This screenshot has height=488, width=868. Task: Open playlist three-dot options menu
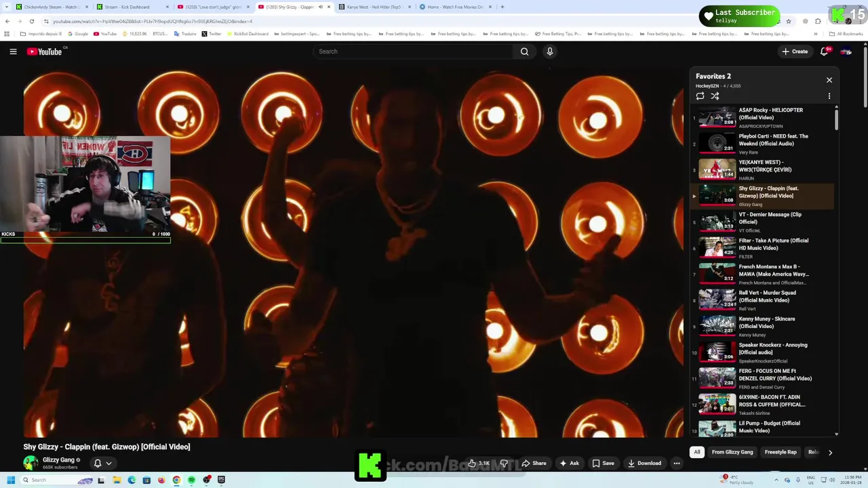tap(829, 96)
